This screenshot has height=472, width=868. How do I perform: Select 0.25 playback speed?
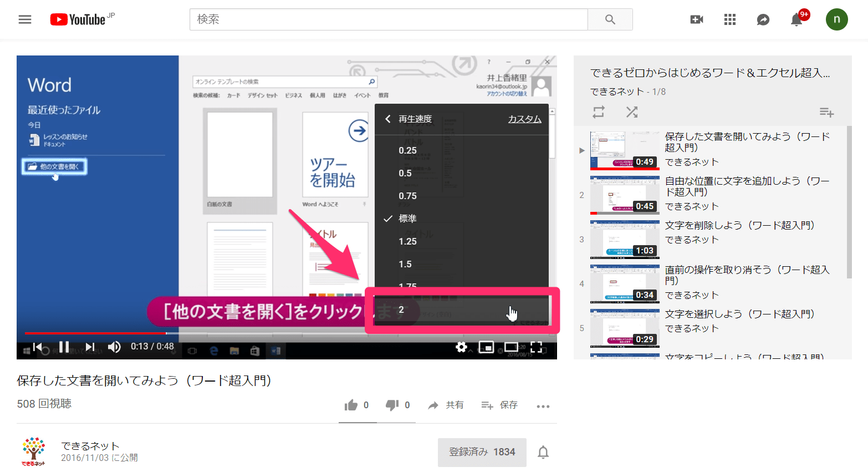pyautogui.click(x=462, y=150)
